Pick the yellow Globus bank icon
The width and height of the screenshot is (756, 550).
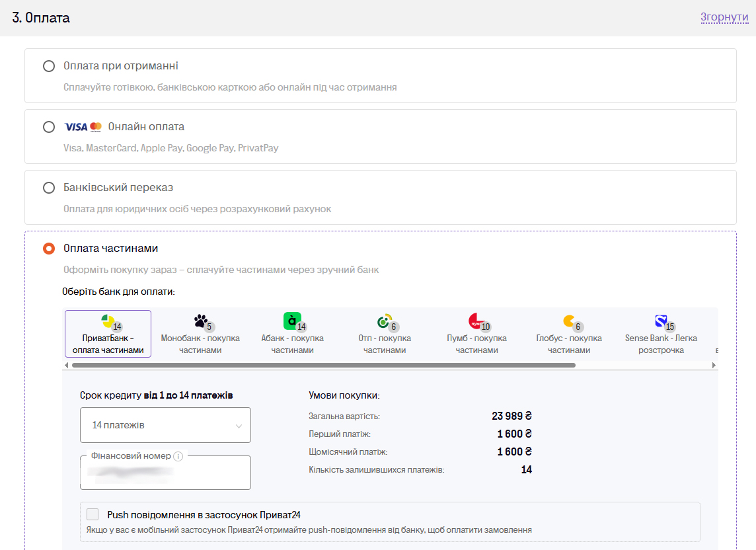pyautogui.click(x=569, y=321)
